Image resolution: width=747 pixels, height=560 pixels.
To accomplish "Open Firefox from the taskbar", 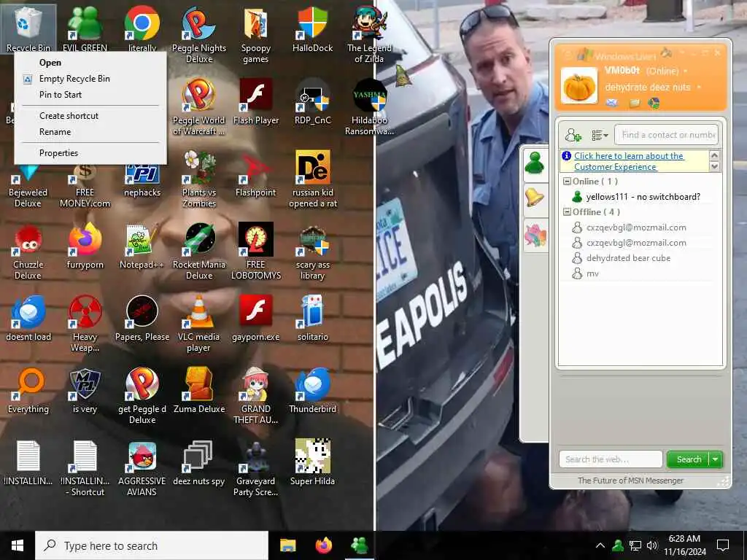I will (324, 545).
